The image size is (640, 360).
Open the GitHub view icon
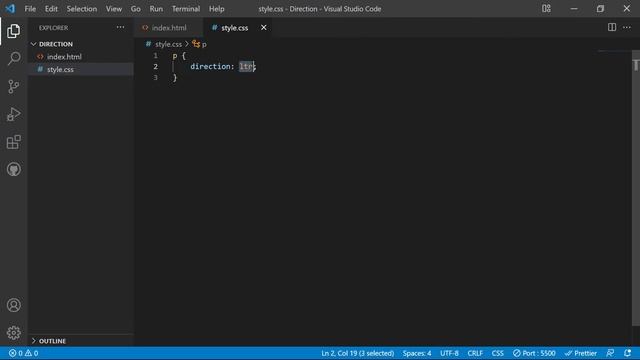pos(13,169)
